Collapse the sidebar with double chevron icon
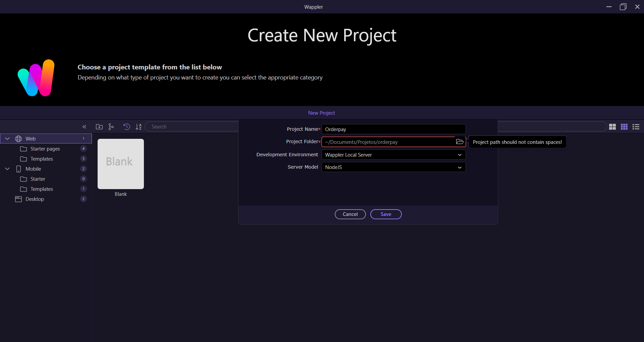The width and height of the screenshot is (644, 342). [84, 127]
